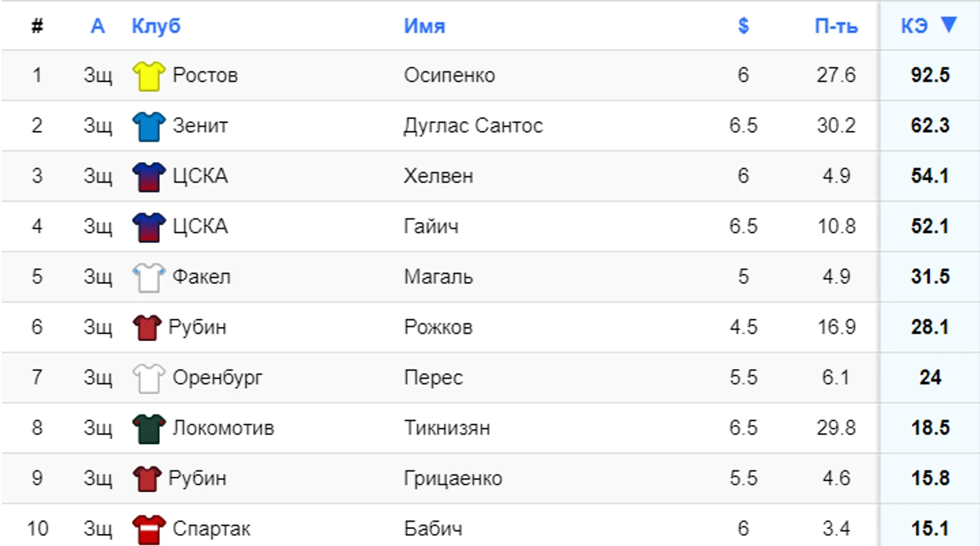Select the Тикнизян player row
Viewport: 980px width, 546px height.
click(x=490, y=428)
